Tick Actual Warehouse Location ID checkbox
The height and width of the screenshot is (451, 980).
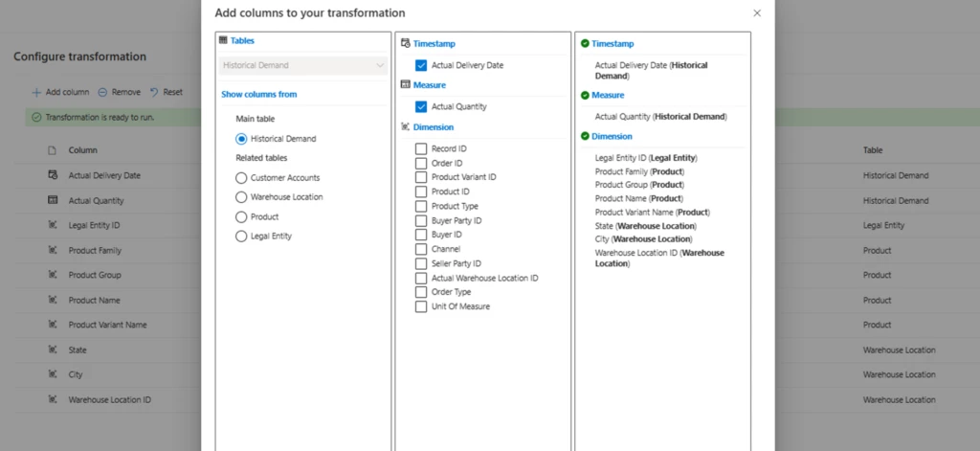(421, 278)
